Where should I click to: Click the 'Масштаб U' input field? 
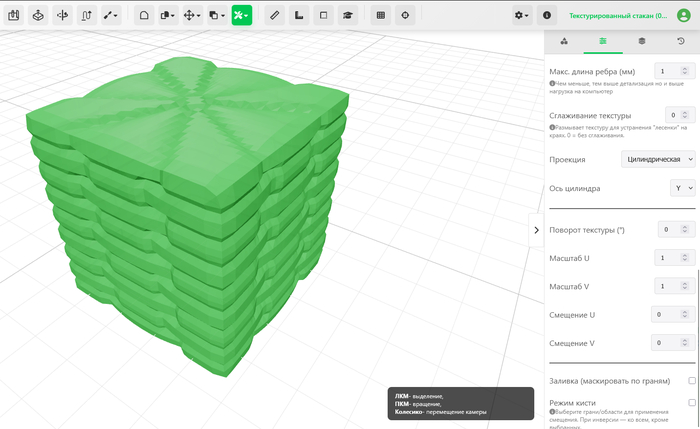coord(675,258)
